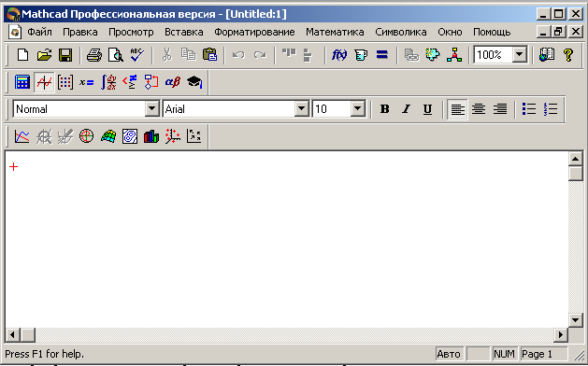Align text left
This screenshot has width=588, height=366.
click(457, 109)
